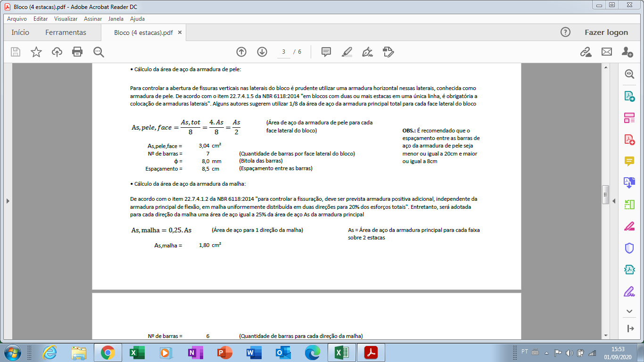The width and height of the screenshot is (644, 362).
Task: Collapse the right tools pane arrow
Action: (614, 201)
